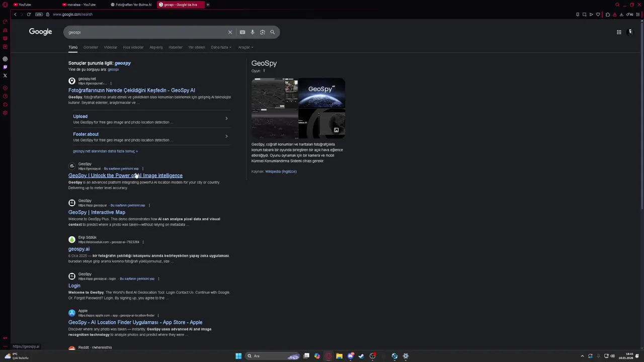Open options menu for Ekşi Sözlük result
The height and width of the screenshot is (362, 644).
point(143,242)
